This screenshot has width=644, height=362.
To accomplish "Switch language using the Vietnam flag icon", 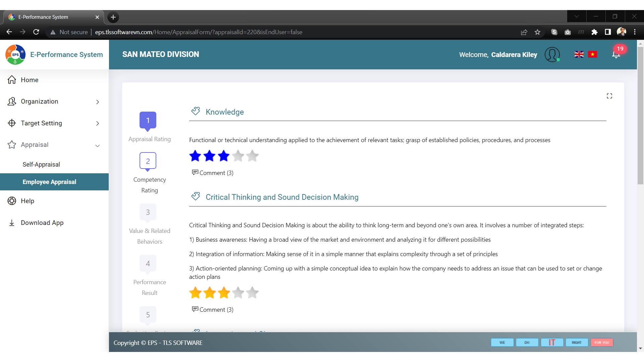I will pos(593,54).
